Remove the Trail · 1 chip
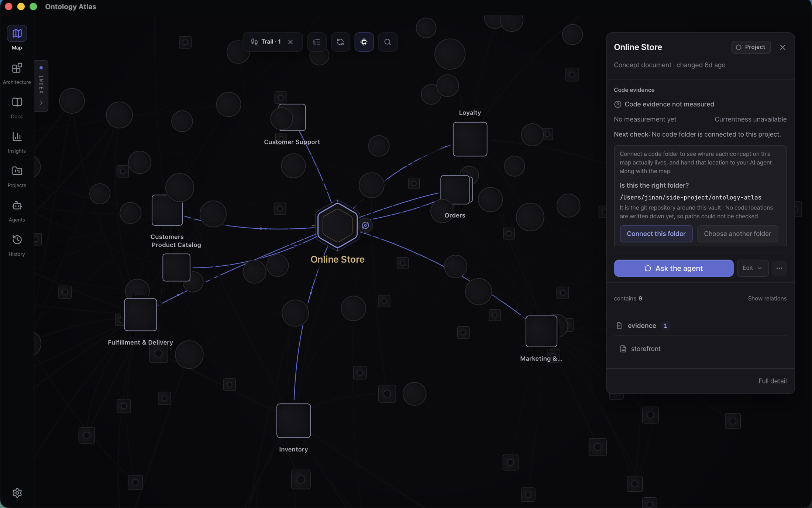 pyautogui.click(x=290, y=42)
